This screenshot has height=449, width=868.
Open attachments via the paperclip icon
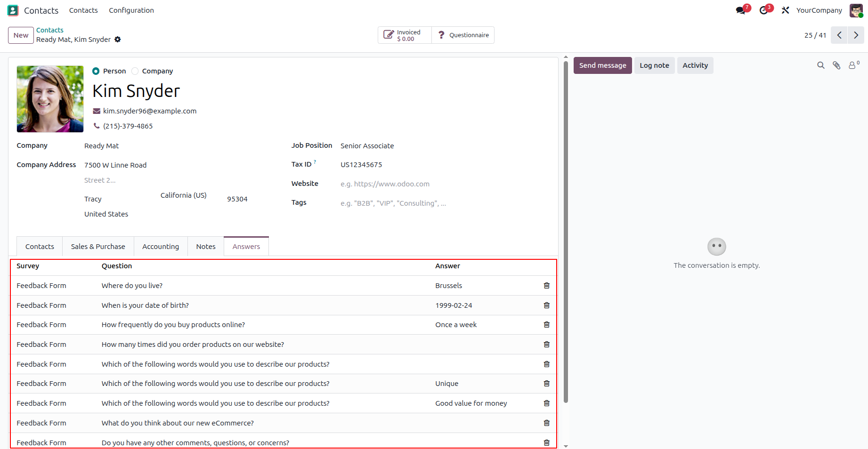[x=836, y=65]
